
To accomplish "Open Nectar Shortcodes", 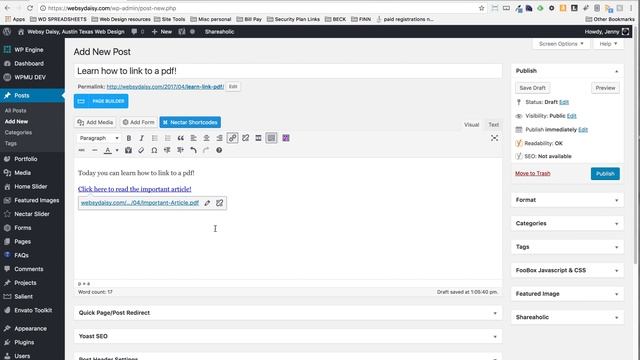I will (190, 122).
